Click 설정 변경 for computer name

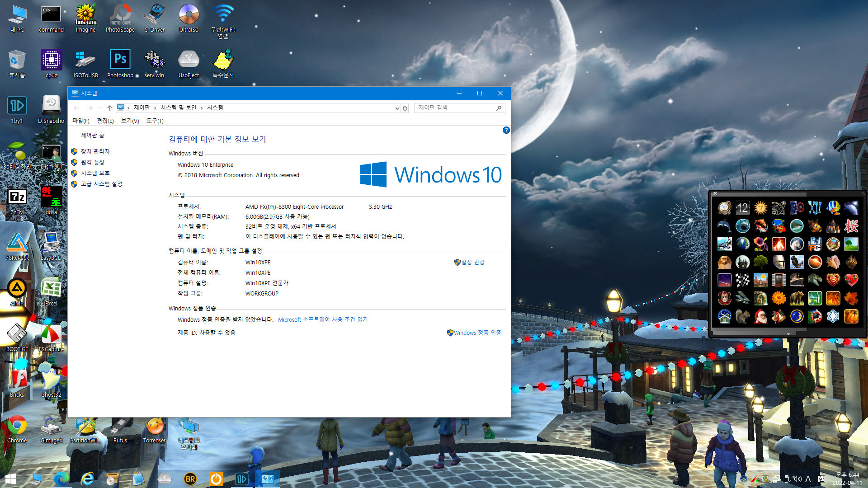tap(472, 262)
